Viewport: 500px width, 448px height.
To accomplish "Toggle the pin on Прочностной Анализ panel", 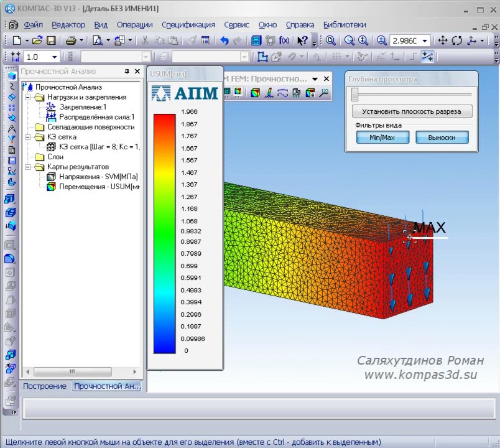I will pyautogui.click(x=127, y=72).
